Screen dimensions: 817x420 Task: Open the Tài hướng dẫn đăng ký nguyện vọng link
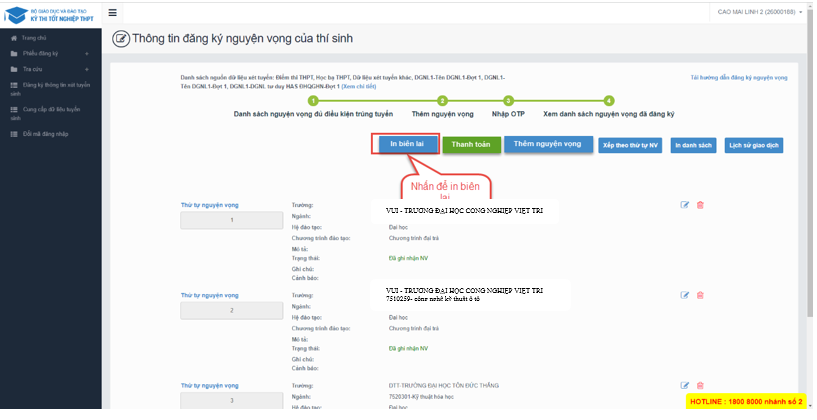coord(739,77)
